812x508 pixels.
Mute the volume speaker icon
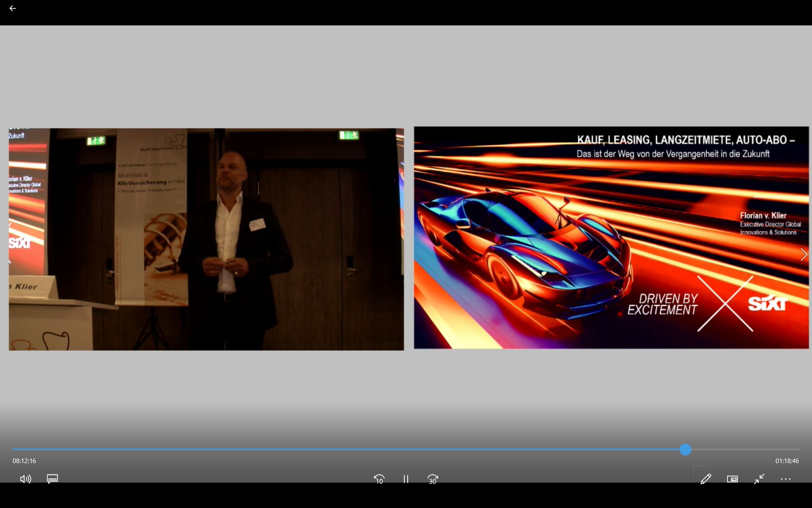click(x=25, y=479)
